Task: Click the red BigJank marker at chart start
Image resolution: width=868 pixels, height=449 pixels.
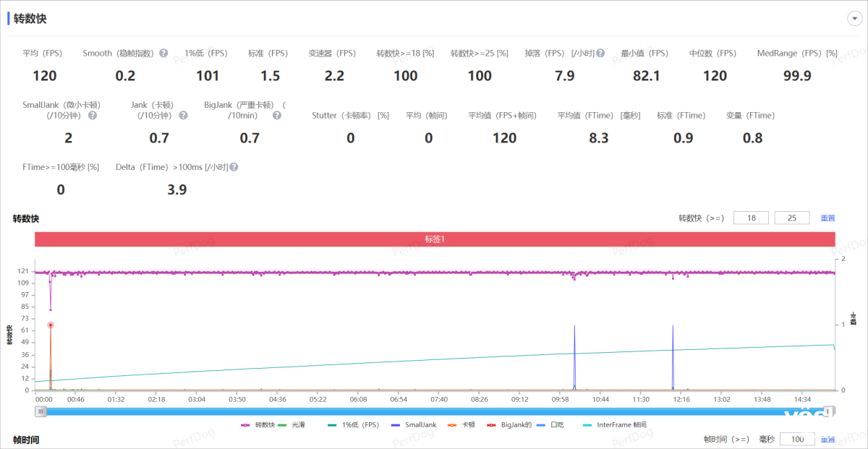Action: [51, 325]
